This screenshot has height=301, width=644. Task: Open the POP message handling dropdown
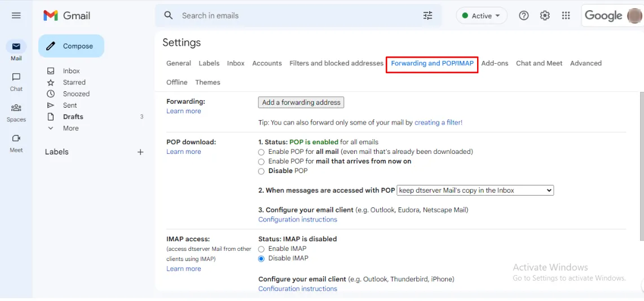(475, 191)
